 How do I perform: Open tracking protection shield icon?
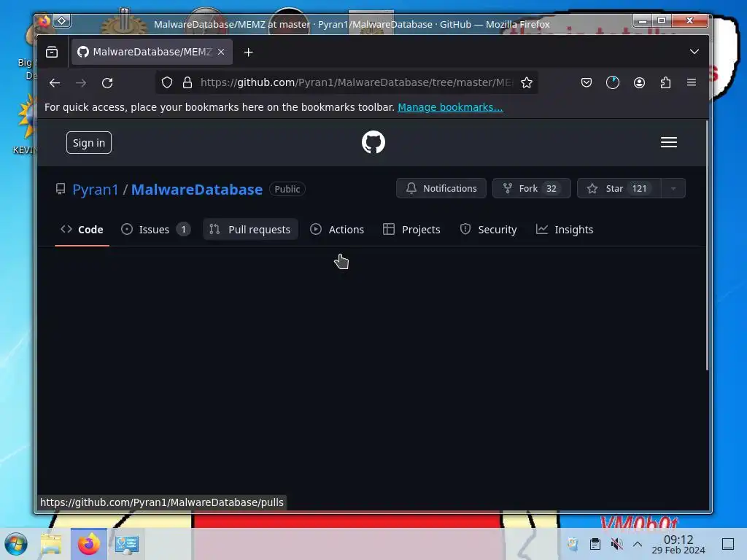[167, 82]
